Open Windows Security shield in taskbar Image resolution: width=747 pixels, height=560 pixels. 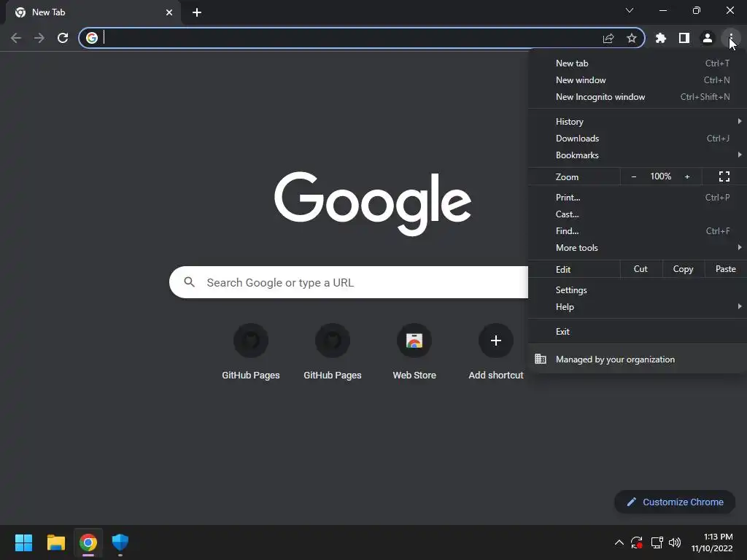120,542
